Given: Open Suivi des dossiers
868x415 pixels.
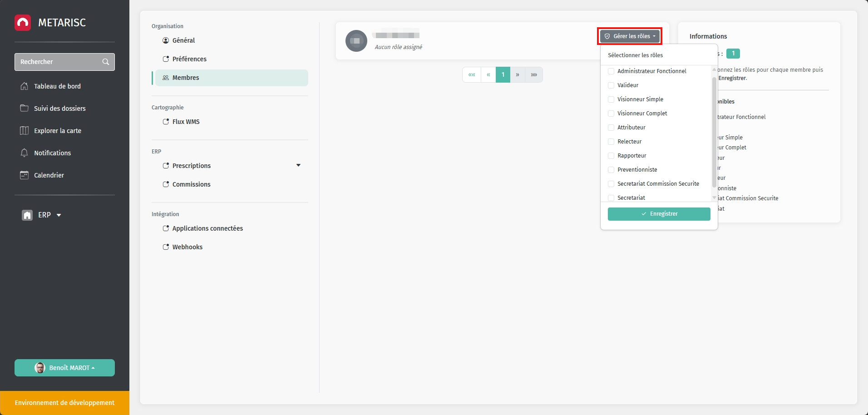Looking at the screenshot, I should [x=60, y=109].
